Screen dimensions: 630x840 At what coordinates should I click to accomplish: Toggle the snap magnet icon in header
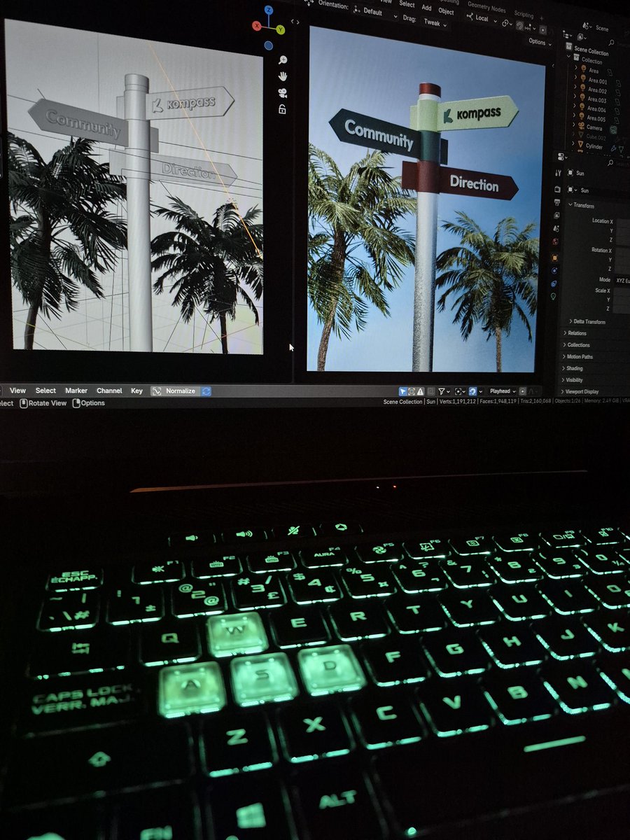click(x=519, y=25)
